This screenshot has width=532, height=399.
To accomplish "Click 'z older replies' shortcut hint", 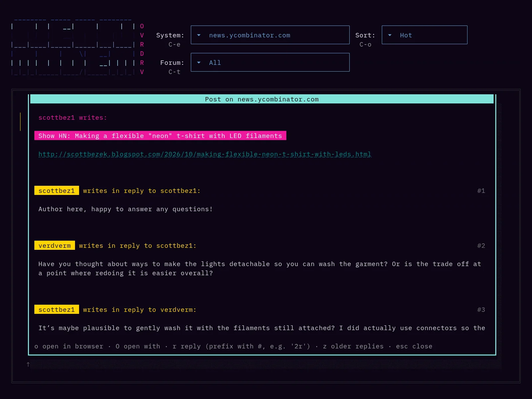I will [353, 346].
